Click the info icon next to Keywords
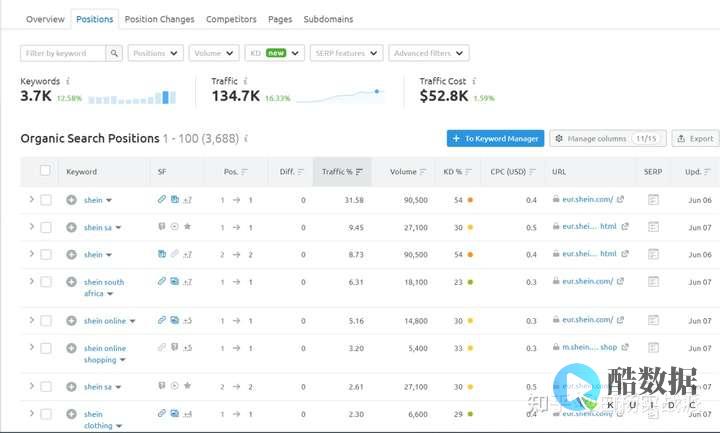Screen dimensions: 720x433 click(x=68, y=81)
